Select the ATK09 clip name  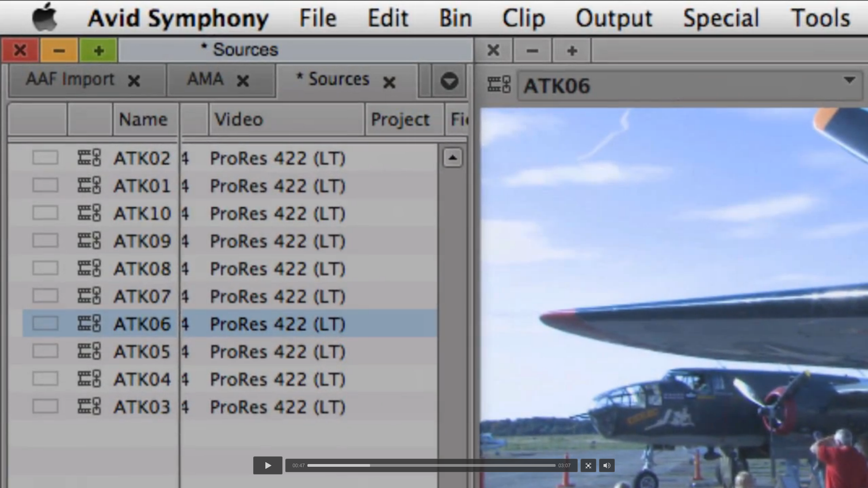tap(142, 241)
